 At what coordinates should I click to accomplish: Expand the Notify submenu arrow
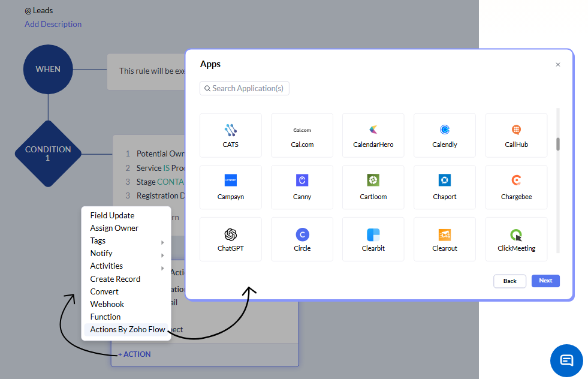(x=162, y=255)
